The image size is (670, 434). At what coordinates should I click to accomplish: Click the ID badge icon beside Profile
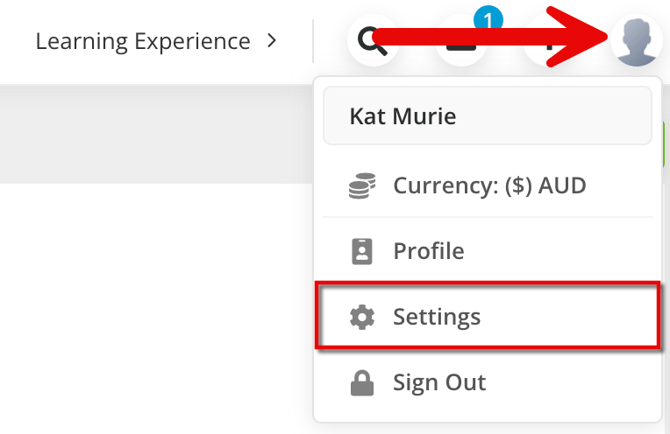coord(362,251)
